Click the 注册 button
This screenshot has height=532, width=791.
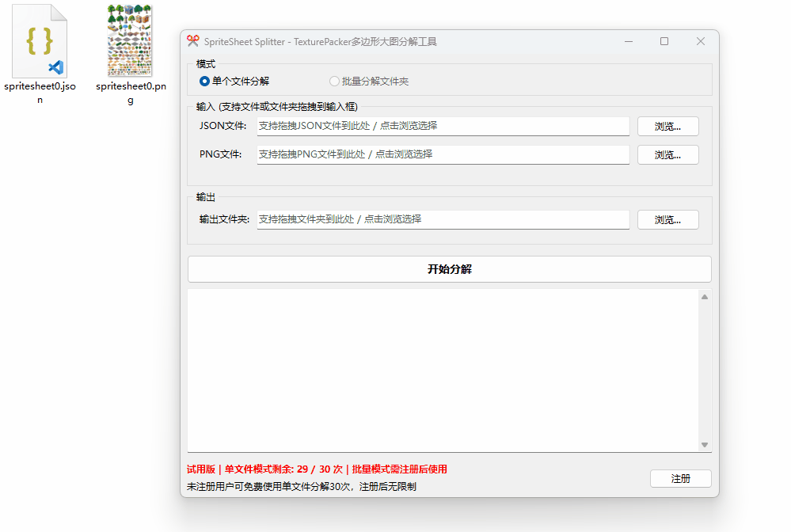point(679,478)
